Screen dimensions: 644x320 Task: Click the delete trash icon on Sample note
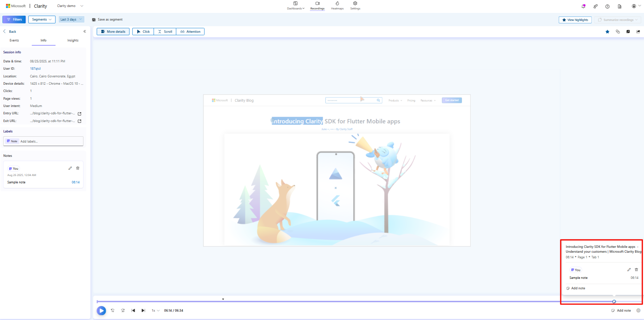[77, 168]
